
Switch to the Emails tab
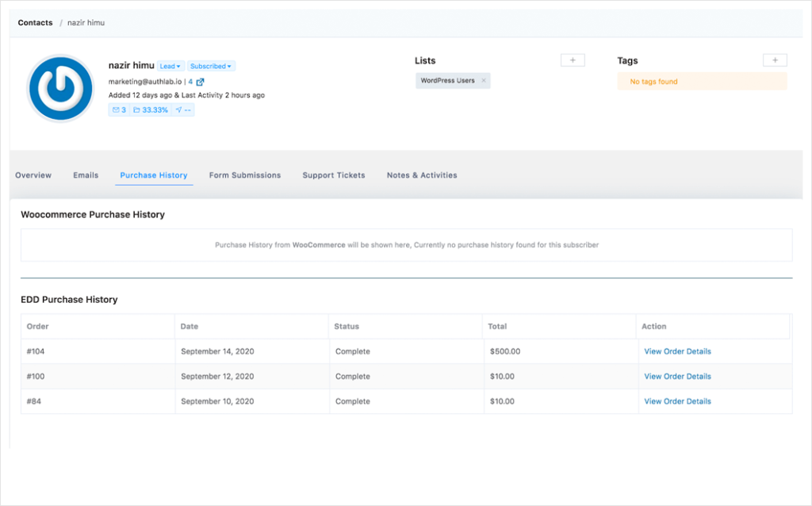(x=86, y=175)
